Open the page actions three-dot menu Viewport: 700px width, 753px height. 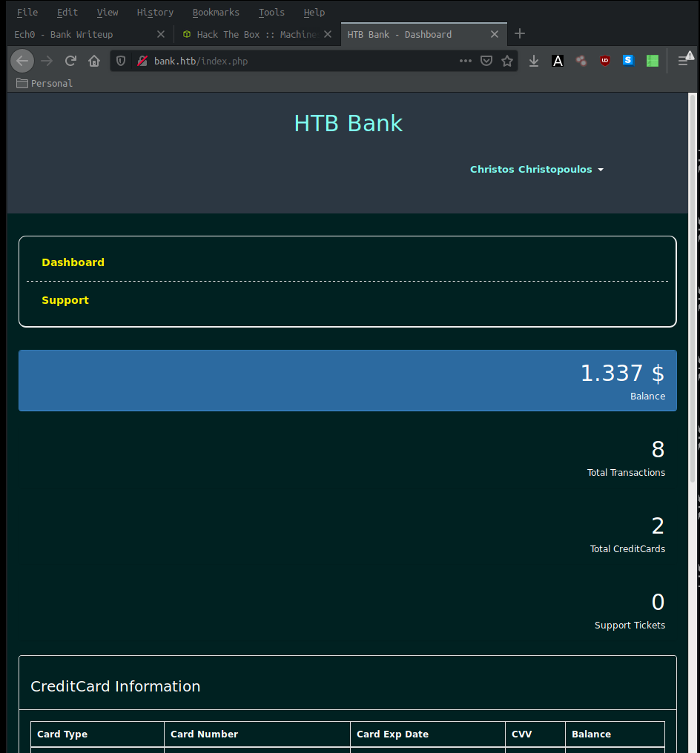(465, 61)
